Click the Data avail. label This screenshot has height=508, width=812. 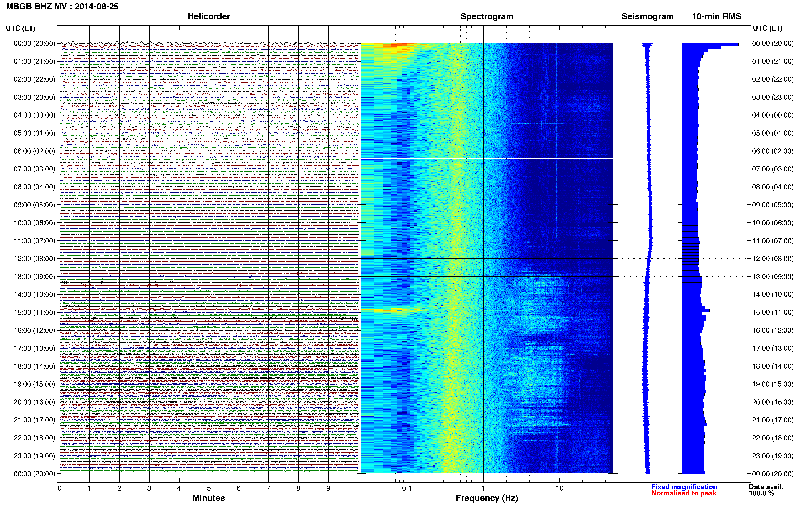tap(766, 487)
